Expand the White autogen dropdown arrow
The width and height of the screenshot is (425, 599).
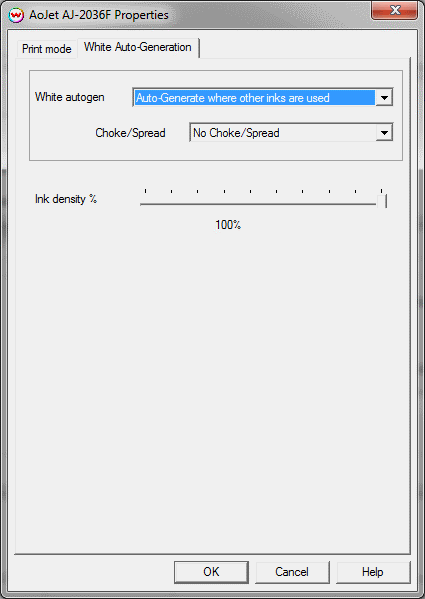(384, 98)
